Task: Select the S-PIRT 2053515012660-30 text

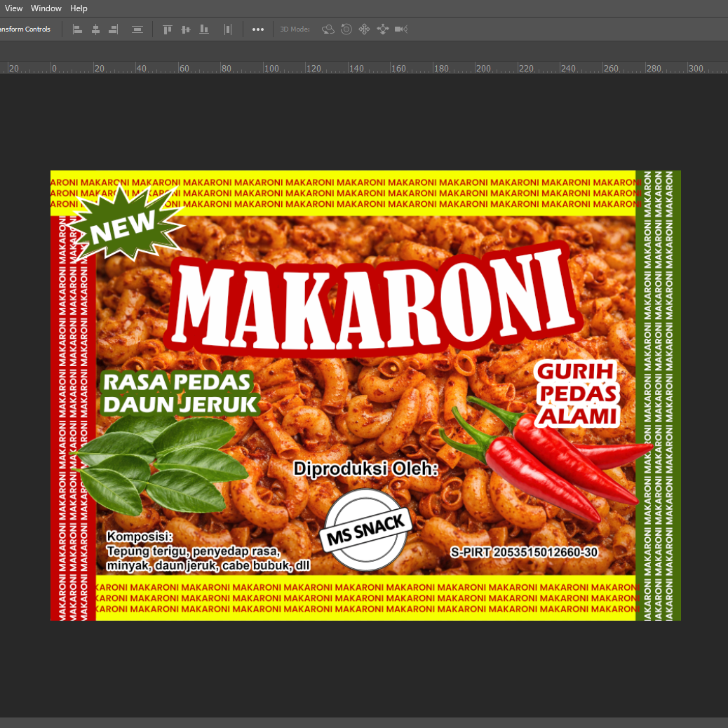Action: pos(524,552)
